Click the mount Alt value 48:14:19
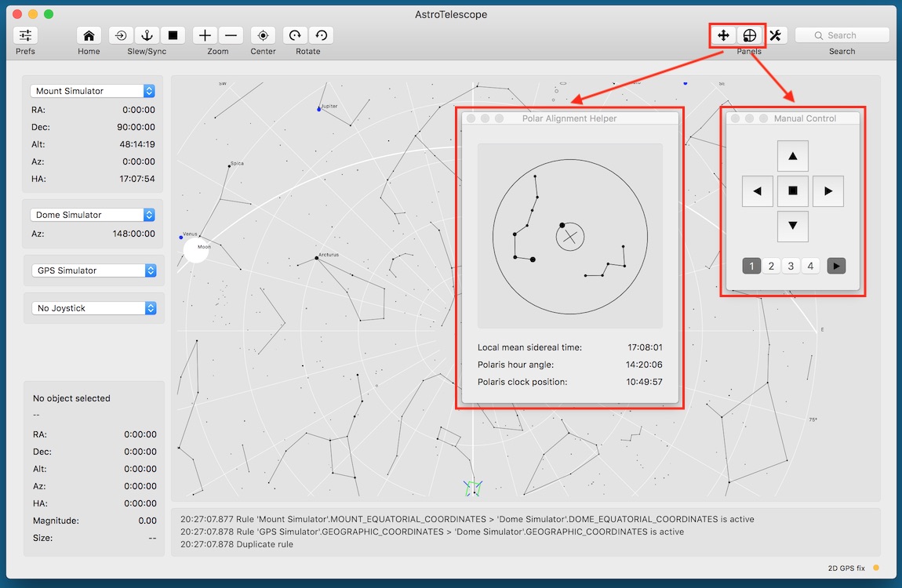Image resolution: width=902 pixels, height=588 pixels. tap(137, 144)
